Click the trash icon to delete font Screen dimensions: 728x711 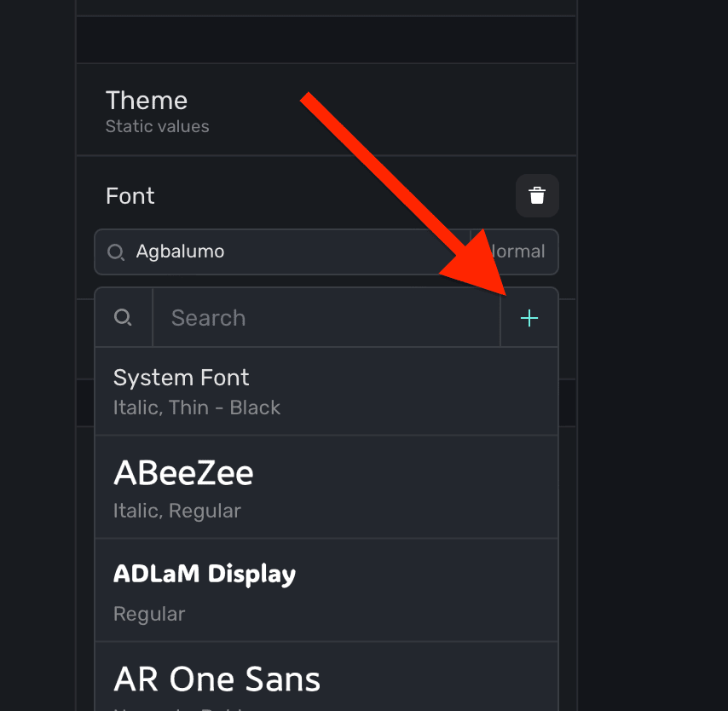pyautogui.click(x=537, y=196)
